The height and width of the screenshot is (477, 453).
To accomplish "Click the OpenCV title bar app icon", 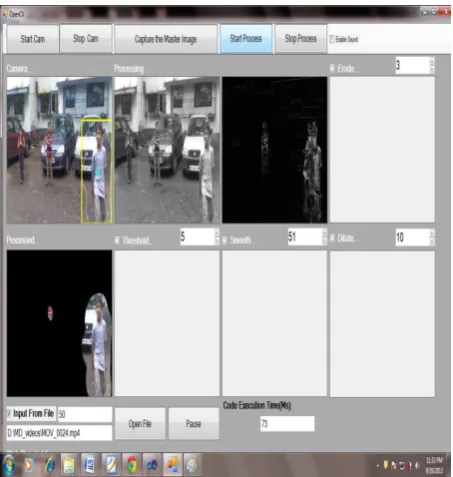I will [5, 14].
